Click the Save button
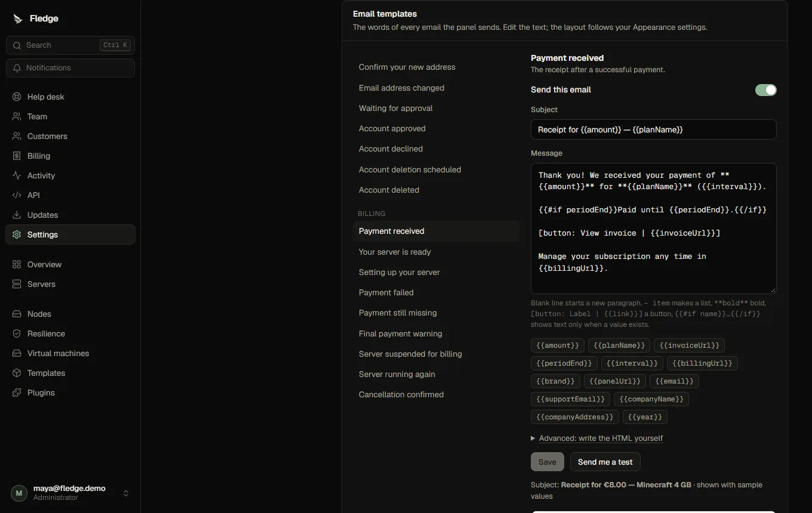Image resolution: width=812 pixels, height=513 pixels. (547, 462)
